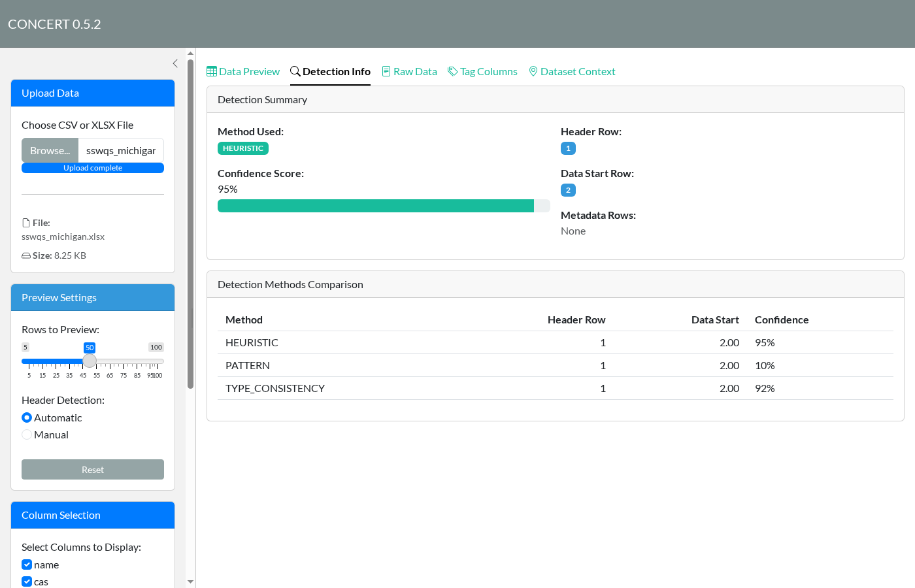Click the Browse... file button
This screenshot has width=915, height=588.
coord(50,150)
